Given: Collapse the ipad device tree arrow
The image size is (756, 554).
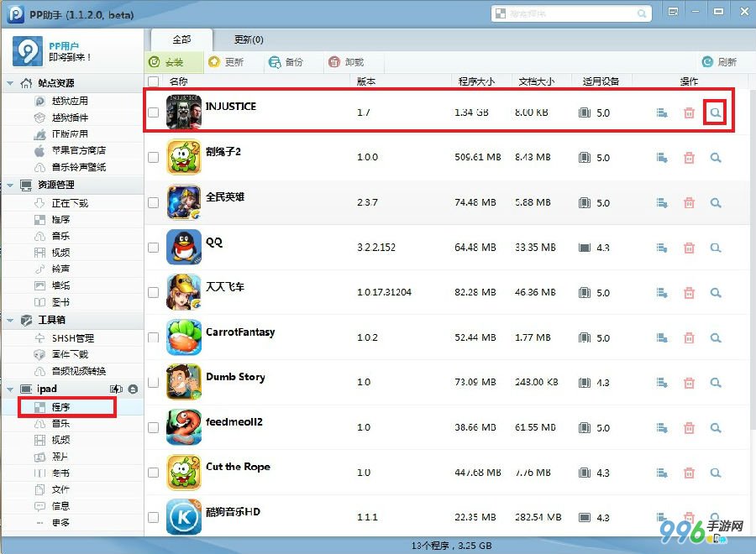Looking at the screenshot, I should pos(10,389).
